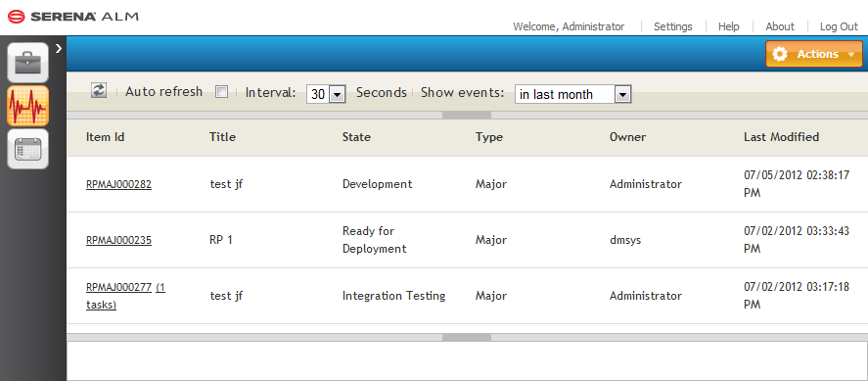
Task: Open the briefcase sidebar view
Action: [27, 63]
